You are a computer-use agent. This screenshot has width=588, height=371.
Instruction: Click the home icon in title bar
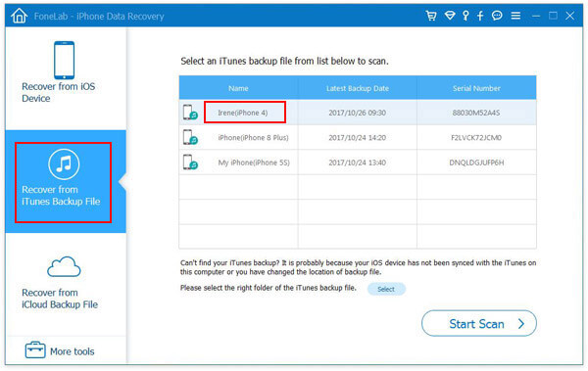coord(20,16)
